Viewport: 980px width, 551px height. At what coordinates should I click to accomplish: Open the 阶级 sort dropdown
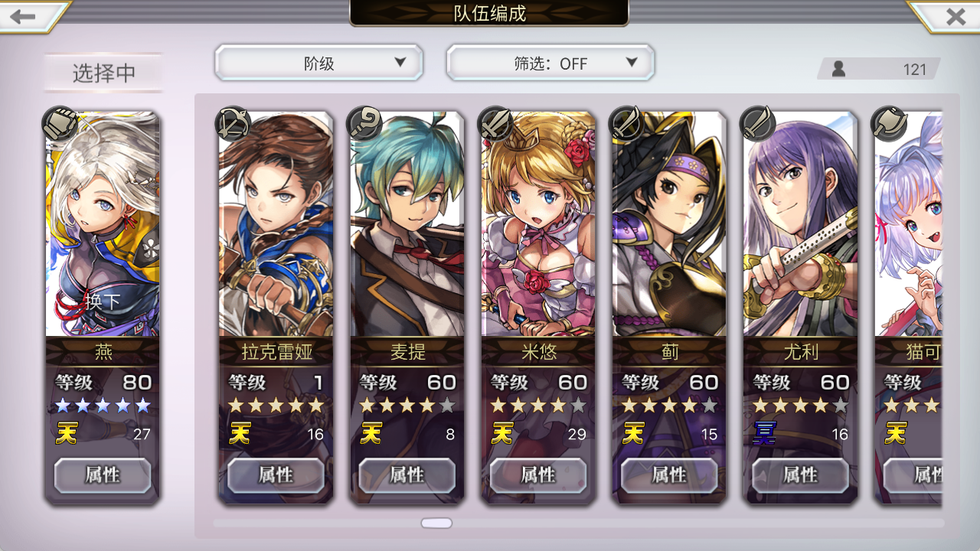(x=318, y=63)
